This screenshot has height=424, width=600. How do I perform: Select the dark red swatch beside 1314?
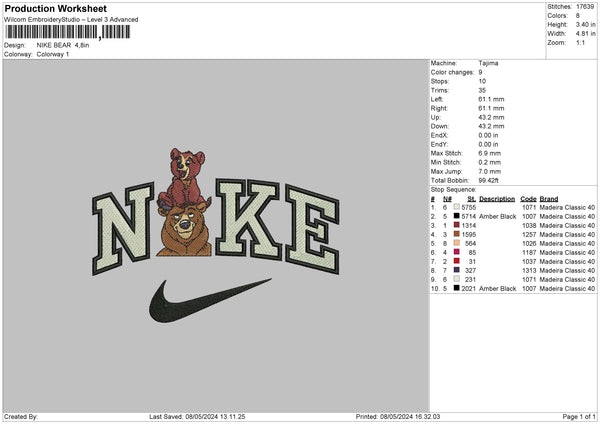(457, 225)
